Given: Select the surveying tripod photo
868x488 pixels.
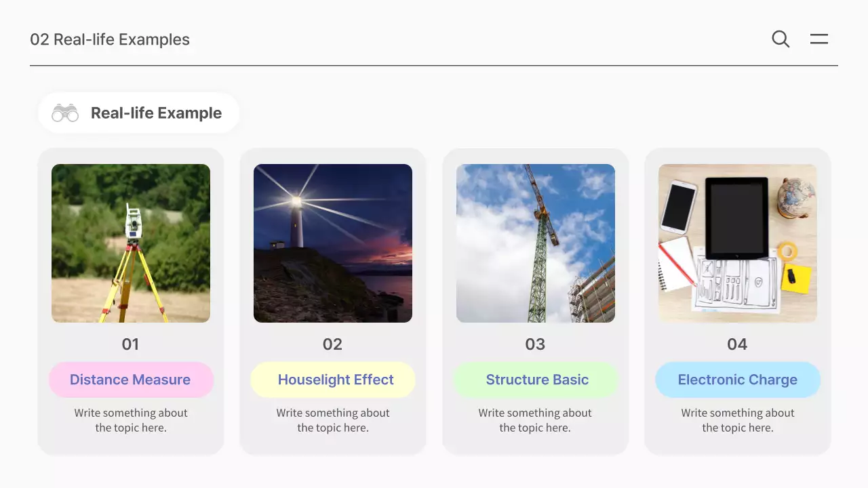Looking at the screenshot, I should [x=131, y=243].
